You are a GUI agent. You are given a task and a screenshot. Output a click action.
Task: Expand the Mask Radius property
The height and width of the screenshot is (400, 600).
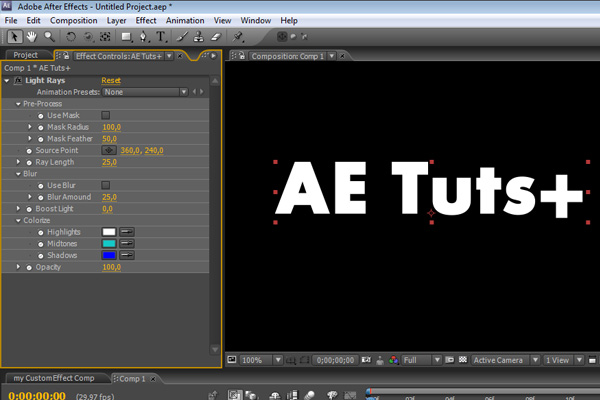(30, 127)
